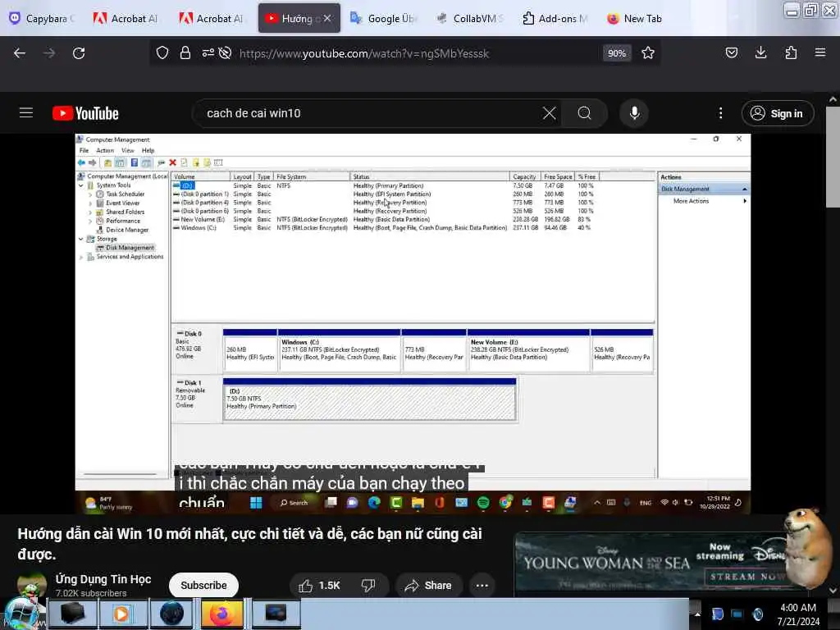Click the page scrollbar down arrow
Viewport: 840px width, 630px height.
click(833, 591)
